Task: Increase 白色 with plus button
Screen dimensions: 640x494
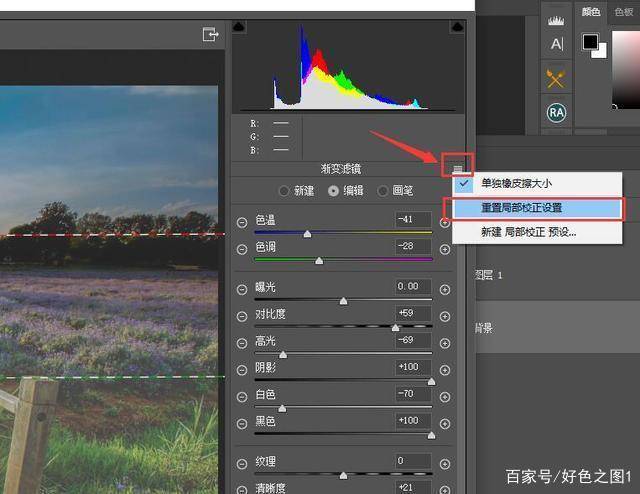Action: pos(445,397)
